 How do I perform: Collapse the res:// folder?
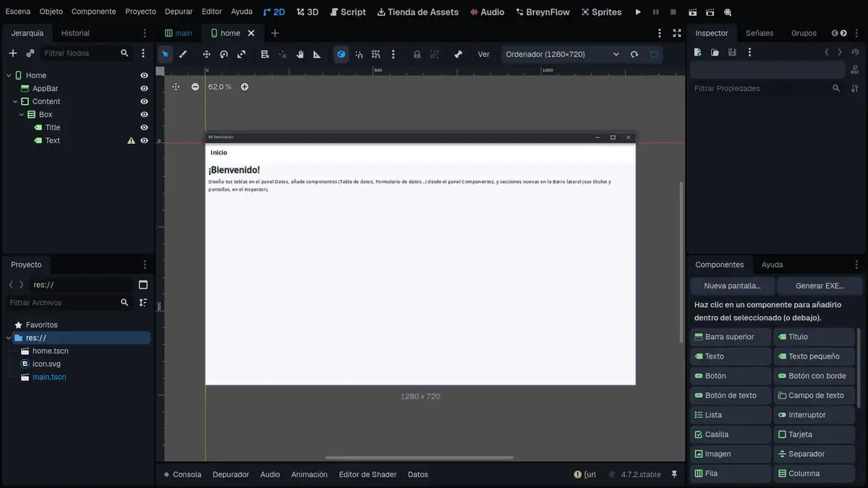tap(9, 338)
